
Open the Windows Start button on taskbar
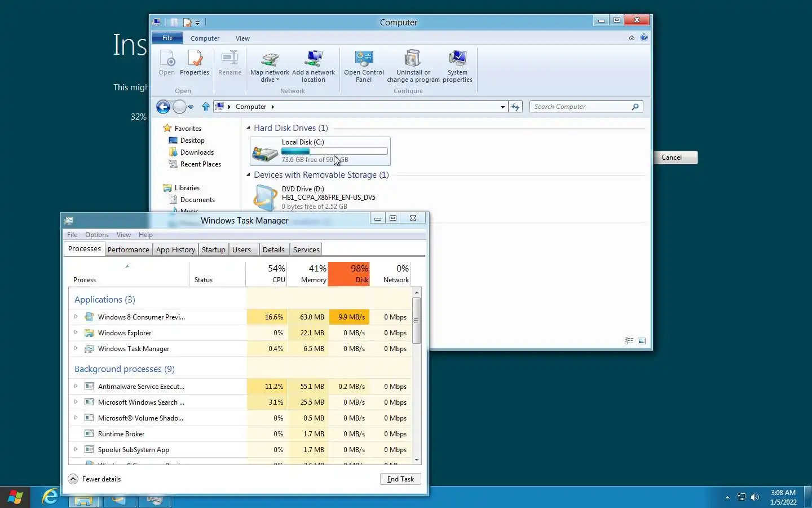15,497
